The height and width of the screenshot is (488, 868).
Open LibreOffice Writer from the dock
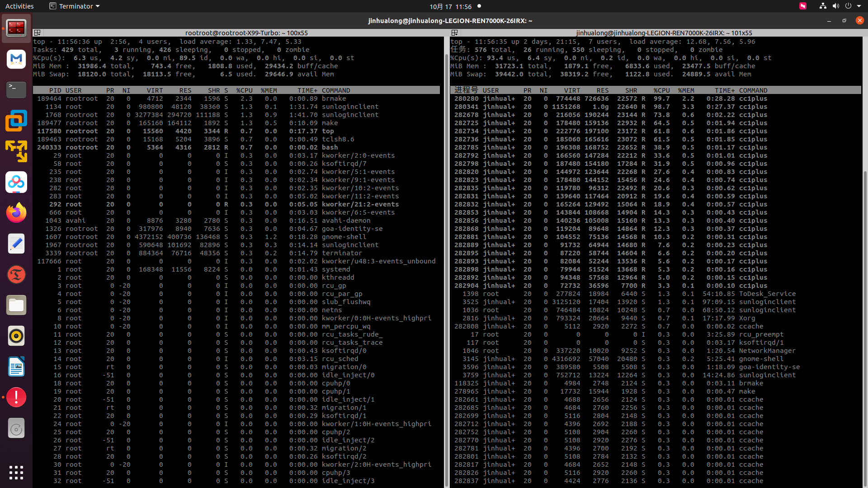(x=16, y=367)
